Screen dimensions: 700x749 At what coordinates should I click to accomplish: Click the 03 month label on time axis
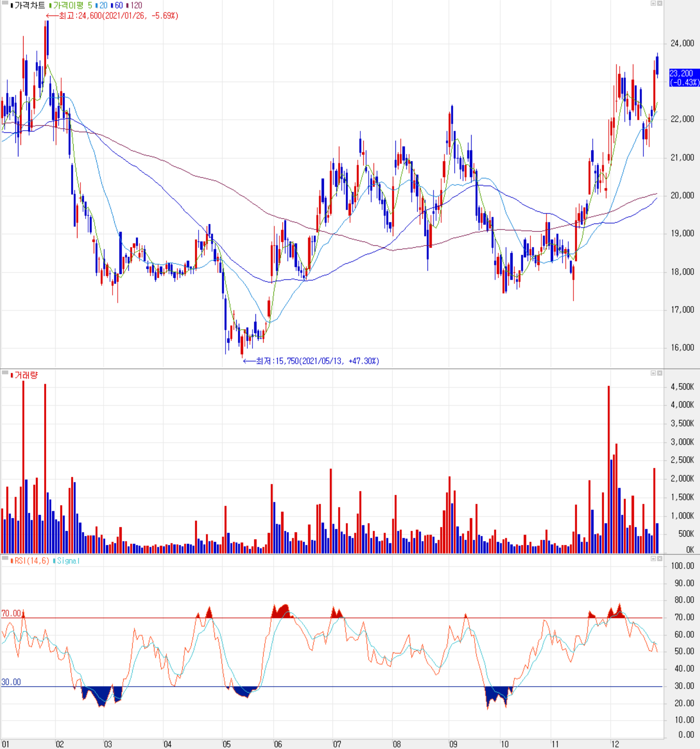point(108,744)
